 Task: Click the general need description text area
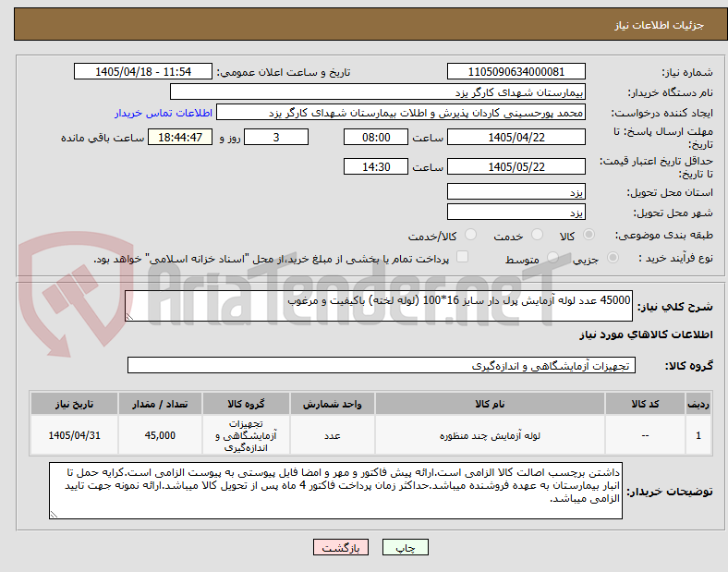(x=379, y=306)
